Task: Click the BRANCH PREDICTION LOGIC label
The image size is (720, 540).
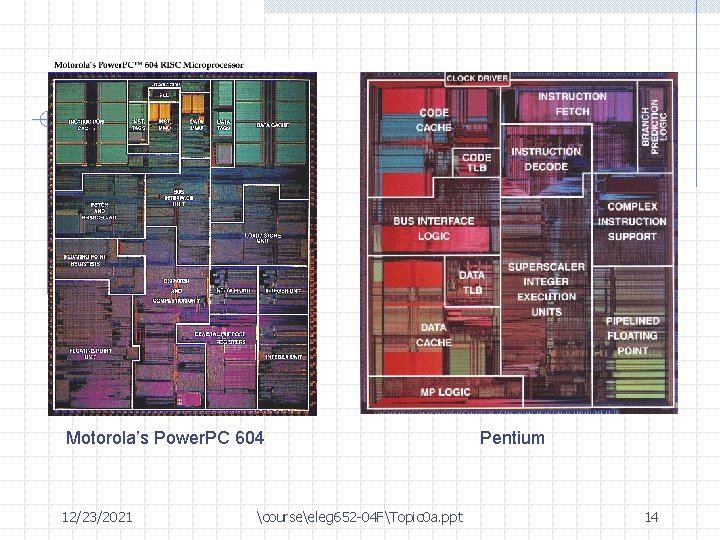Action: [654, 127]
